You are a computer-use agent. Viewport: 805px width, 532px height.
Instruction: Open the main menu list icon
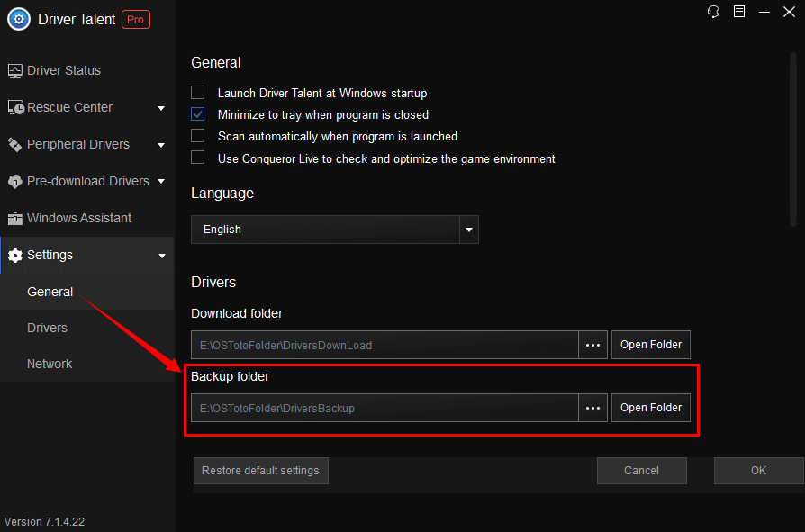(739, 12)
